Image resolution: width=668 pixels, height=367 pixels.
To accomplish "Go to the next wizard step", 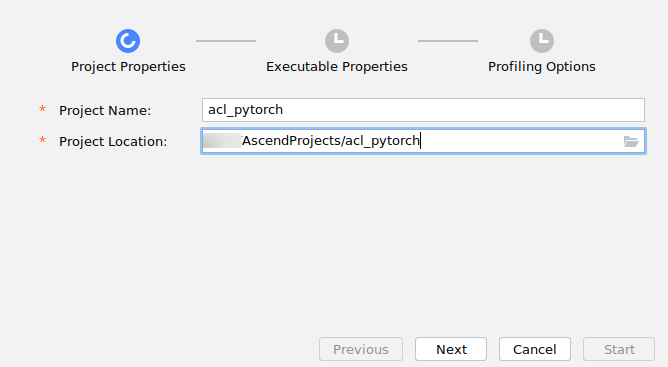I will 451,350.
